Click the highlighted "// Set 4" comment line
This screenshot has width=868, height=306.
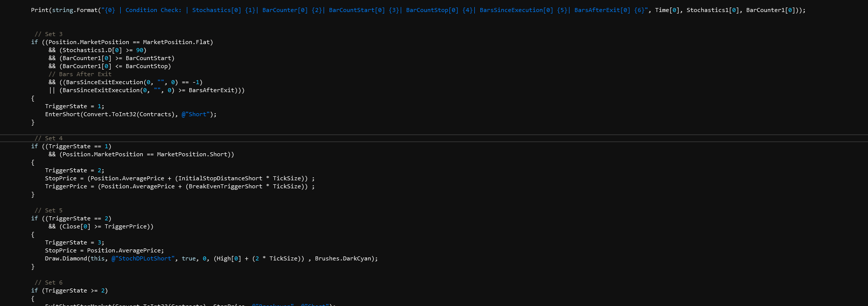pos(49,138)
